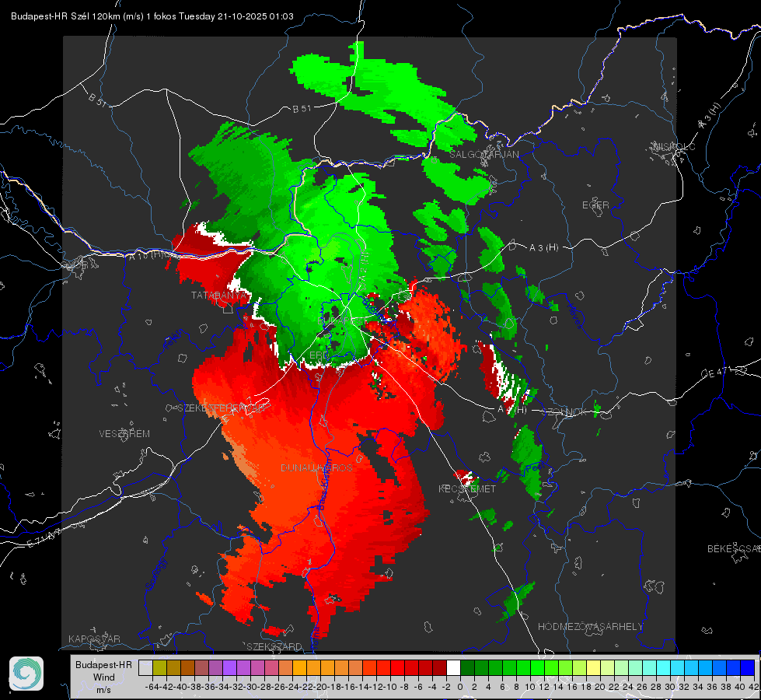
Task: Click the HODMEZOVASARHELY city label
Action: (590, 627)
